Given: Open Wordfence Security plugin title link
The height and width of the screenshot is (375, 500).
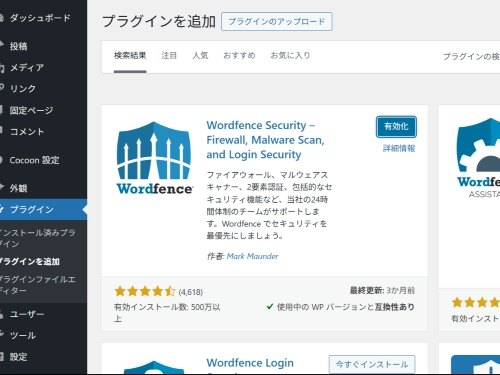Looking at the screenshot, I should (x=265, y=140).
